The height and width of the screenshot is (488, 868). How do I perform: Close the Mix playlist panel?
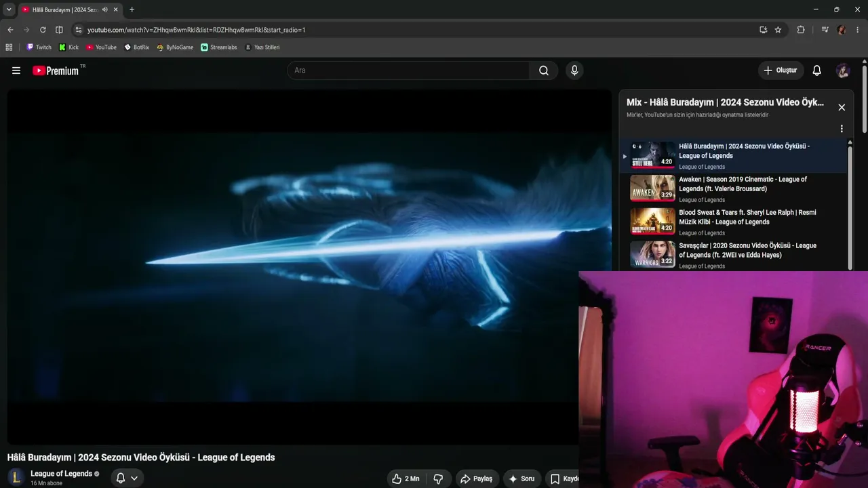click(x=842, y=107)
